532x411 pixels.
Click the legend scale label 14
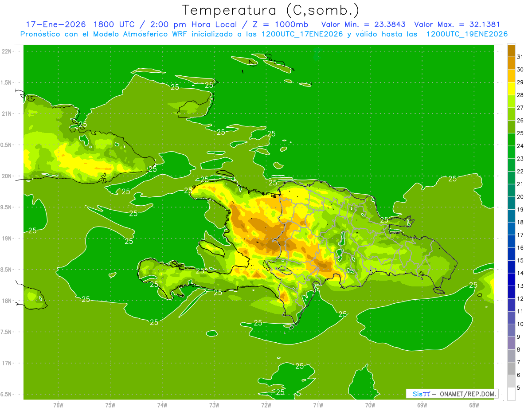520,273
